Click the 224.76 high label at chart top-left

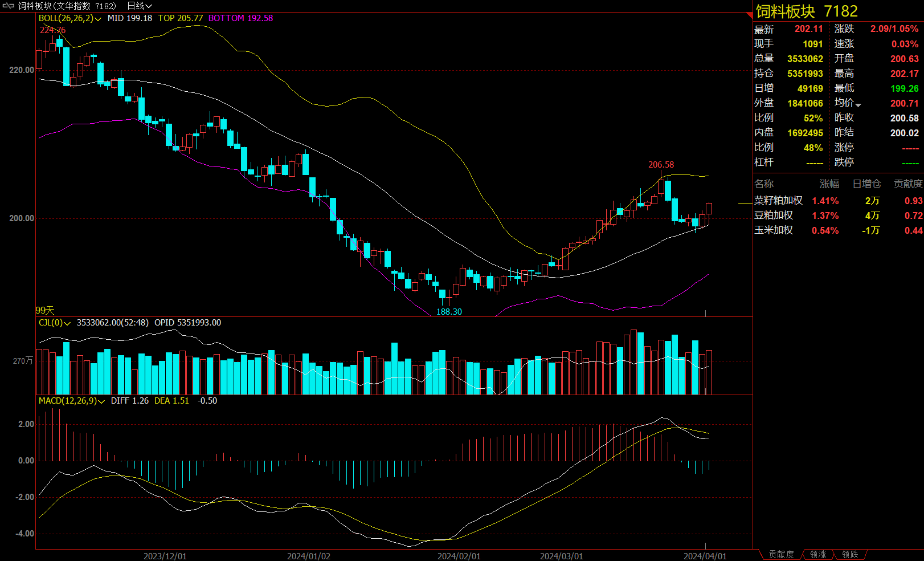coord(52,30)
